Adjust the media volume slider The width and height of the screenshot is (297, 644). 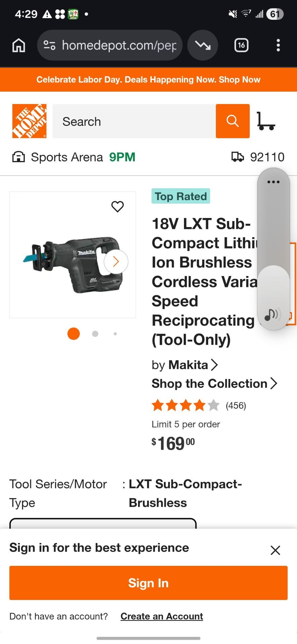click(274, 249)
